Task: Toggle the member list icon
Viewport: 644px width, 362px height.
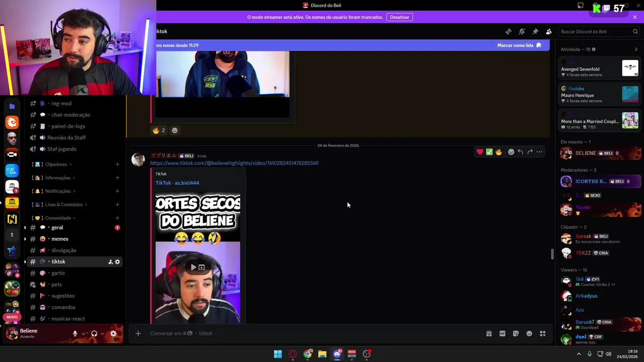Action: [549, 31]
